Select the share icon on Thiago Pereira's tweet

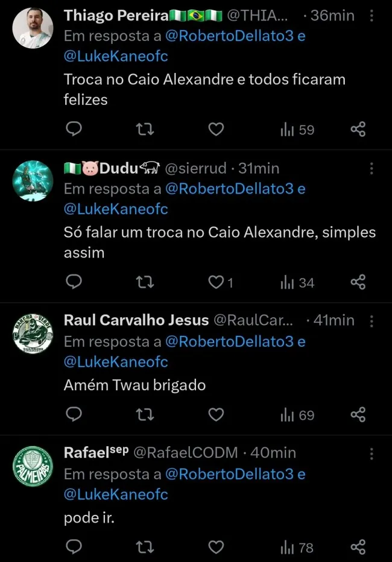[358, 128]
